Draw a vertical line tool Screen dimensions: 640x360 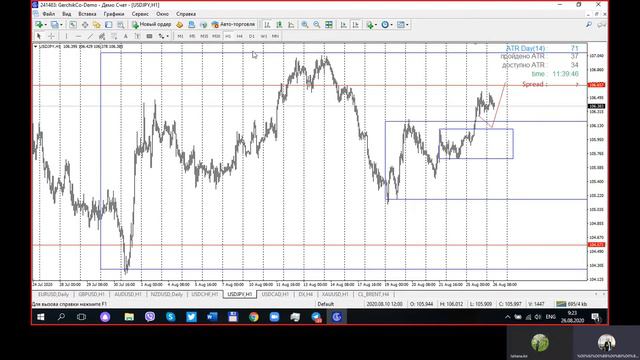pos(67,36)
